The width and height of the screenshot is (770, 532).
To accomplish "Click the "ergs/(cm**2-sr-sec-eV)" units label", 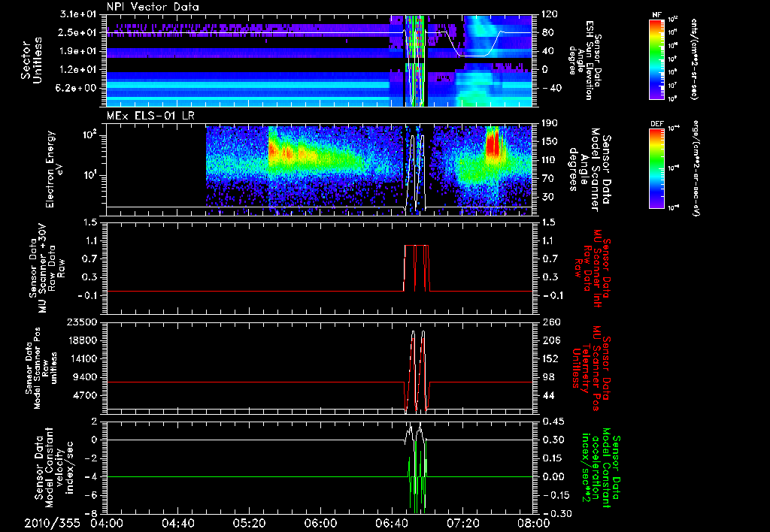I will pos(696,168).
